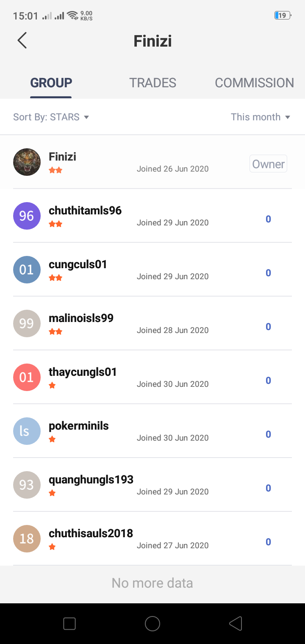Tap the ls avatar for pokerminils
Screen dimensions: 305x644
click(27, 431)
